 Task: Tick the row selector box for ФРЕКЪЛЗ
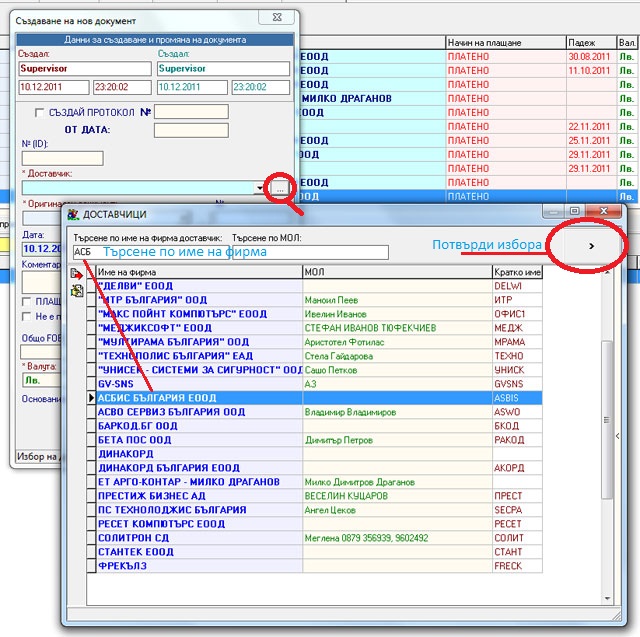91,566
